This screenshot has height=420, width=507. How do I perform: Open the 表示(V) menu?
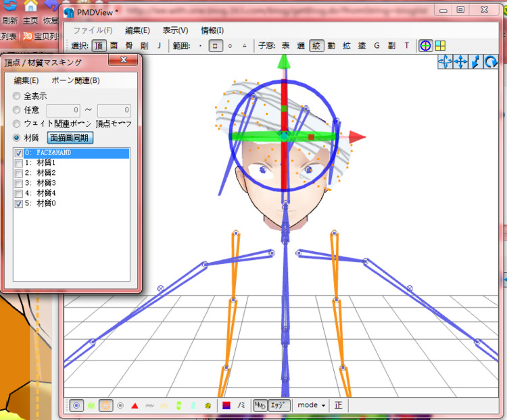click(175, 30)
